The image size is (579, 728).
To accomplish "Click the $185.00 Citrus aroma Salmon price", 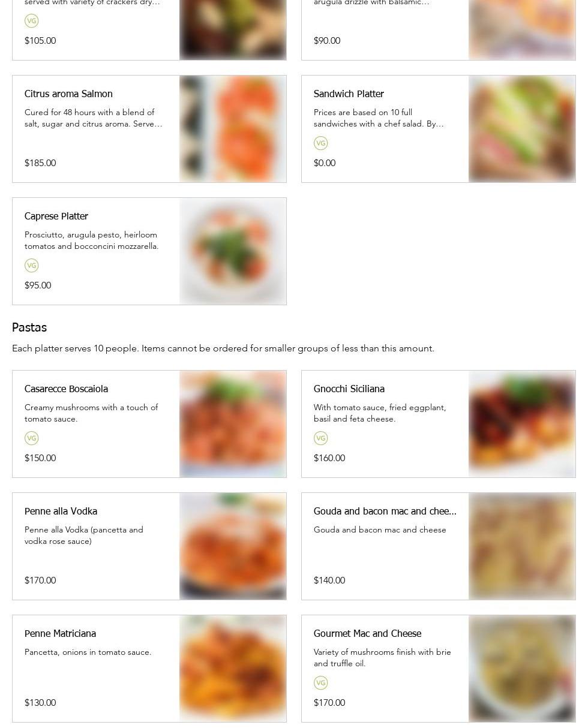I will click(40, 163).
